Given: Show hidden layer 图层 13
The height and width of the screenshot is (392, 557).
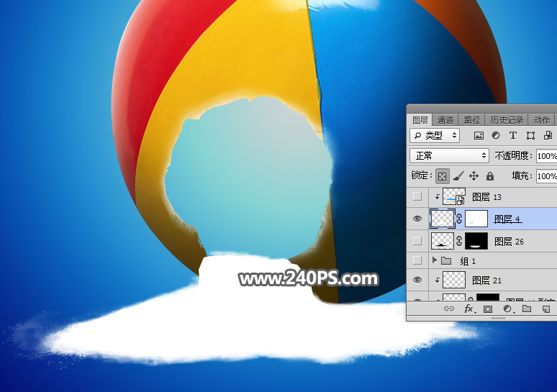Looking at the screenshot, I should 417,196.
